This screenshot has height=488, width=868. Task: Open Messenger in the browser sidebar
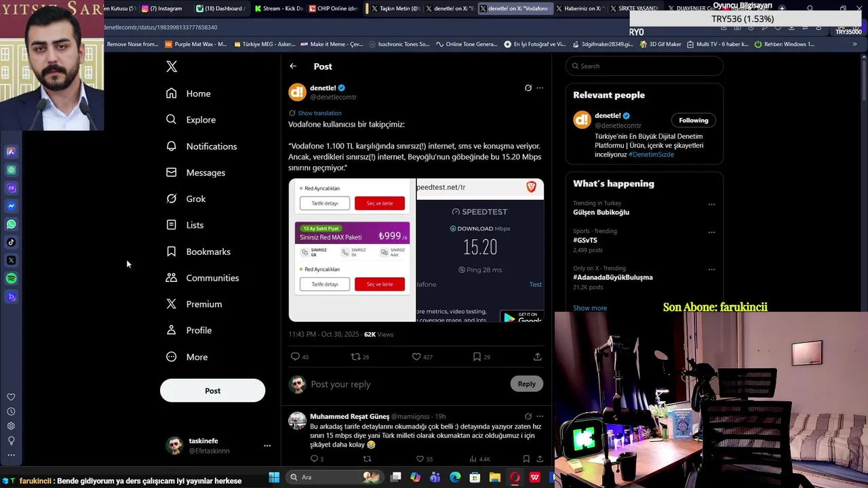12,206
